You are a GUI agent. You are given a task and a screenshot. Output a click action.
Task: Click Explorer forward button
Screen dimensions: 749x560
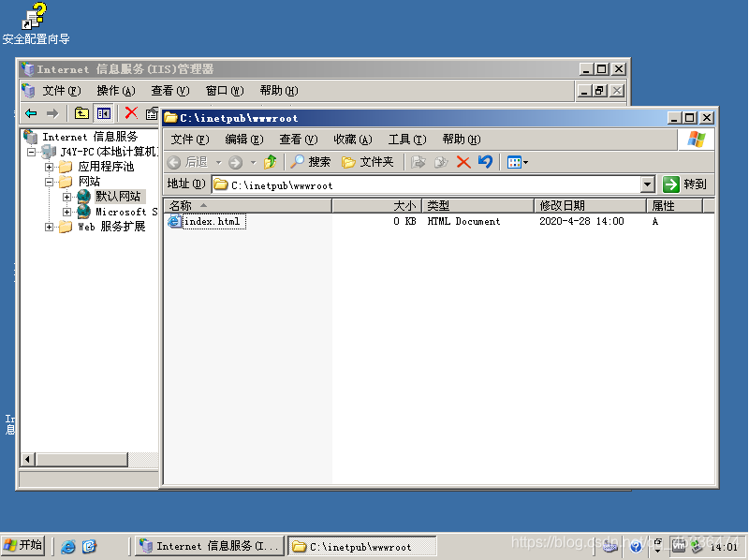[x=236, y=162]
